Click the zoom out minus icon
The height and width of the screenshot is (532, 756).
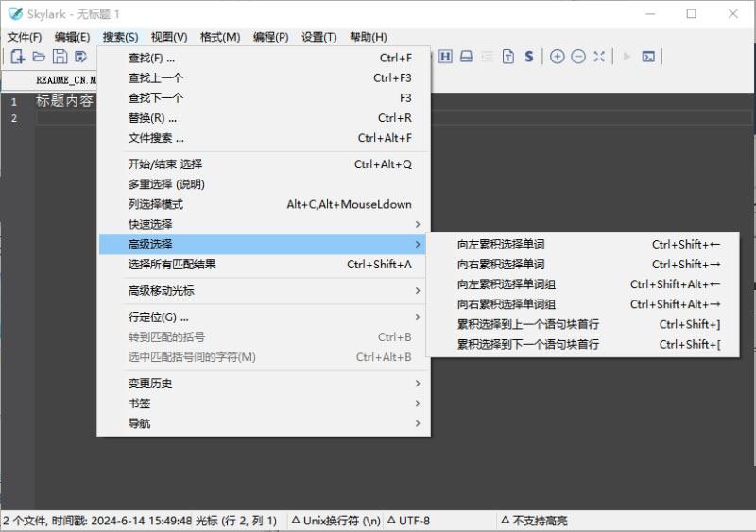pos(578,57)
